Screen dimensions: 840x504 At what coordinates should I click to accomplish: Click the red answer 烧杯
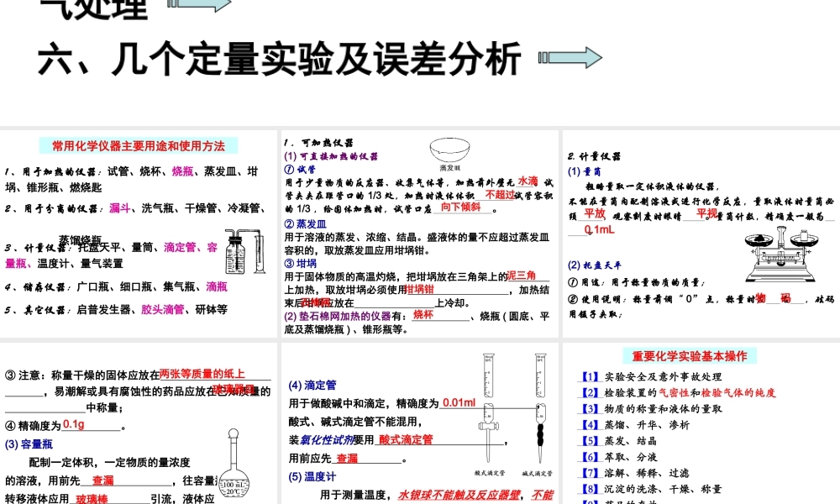423,314
